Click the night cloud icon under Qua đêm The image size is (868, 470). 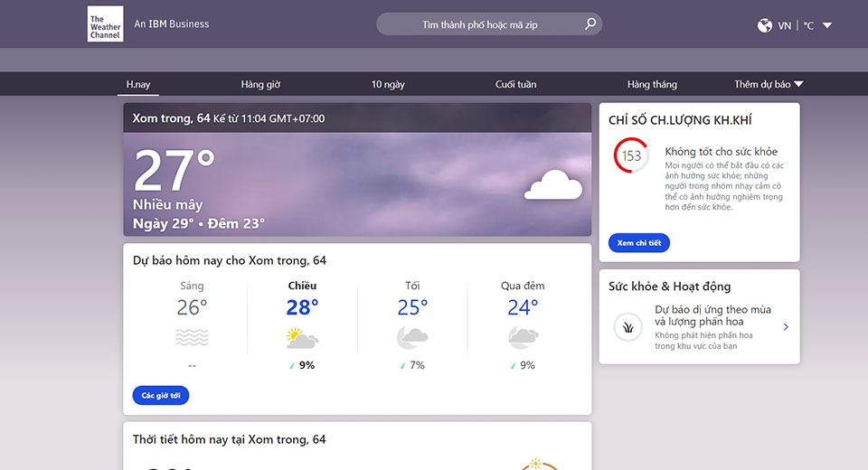pos(524,338)
